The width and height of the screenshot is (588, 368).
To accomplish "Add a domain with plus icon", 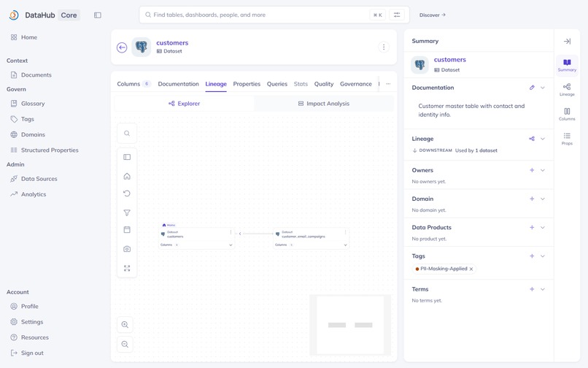I will pyautogui.click(x=532, y=199).
